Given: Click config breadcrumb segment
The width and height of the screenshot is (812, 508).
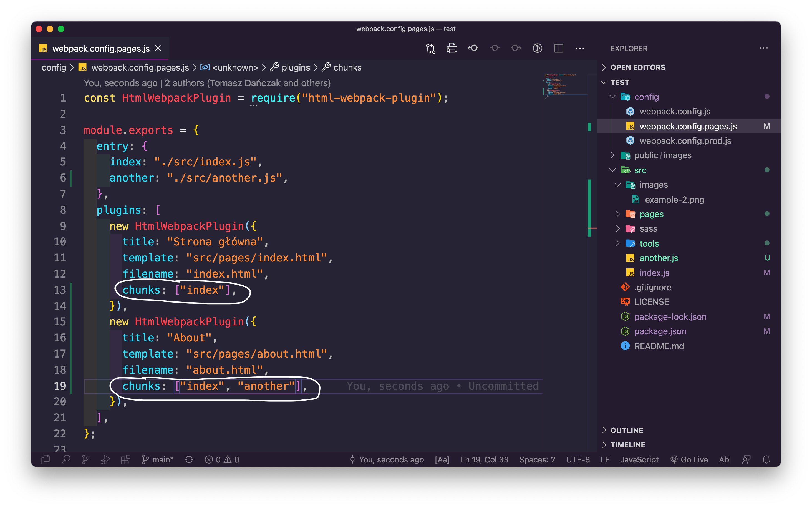Looking at the screenshot, I should tap(54, 67).
